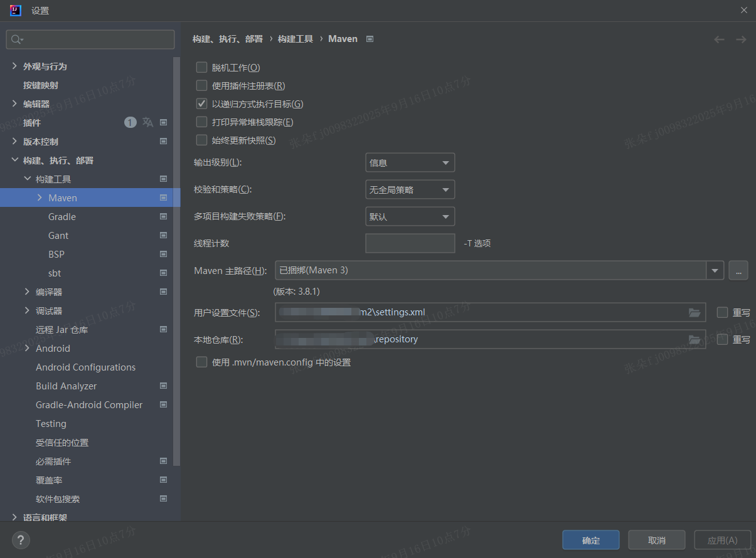Open the 多项目构建失败策略 dropdown showing 默认
Screen dimensions: 756x558
[410, 216]
